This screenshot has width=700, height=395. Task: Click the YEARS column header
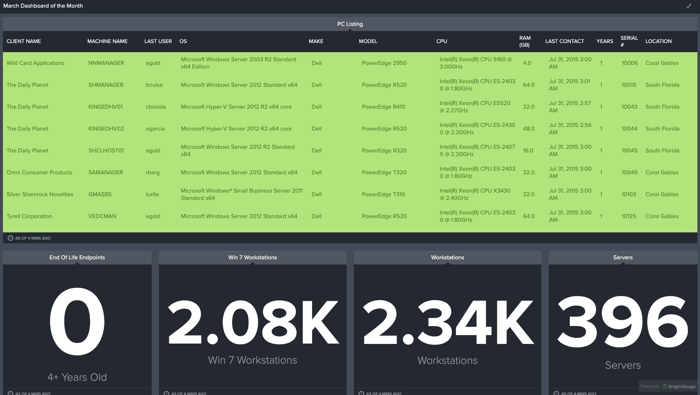point(604,41)
